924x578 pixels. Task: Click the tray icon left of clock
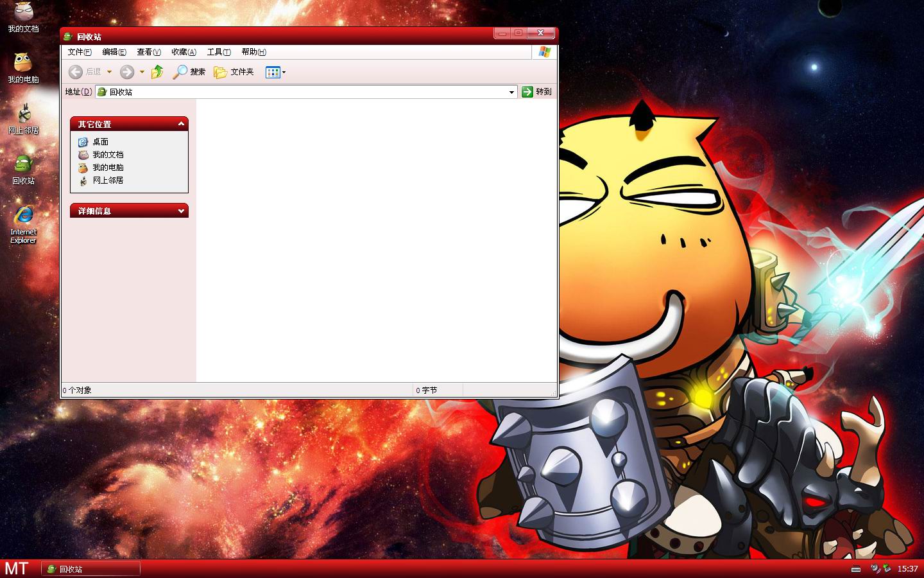click(x=887, y=568)
